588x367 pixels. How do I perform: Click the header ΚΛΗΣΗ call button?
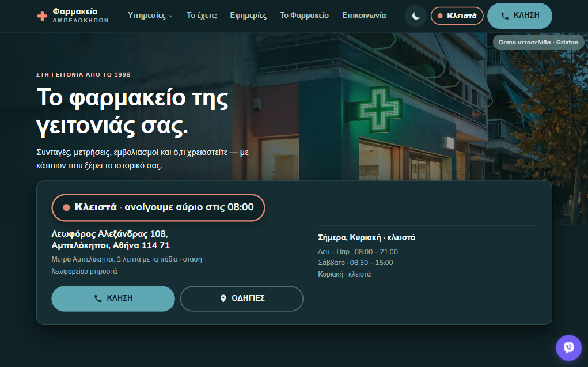click(x=519, y=16)
